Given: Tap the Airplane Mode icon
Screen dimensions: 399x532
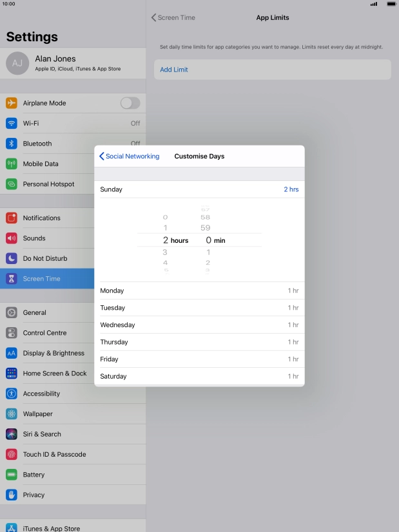Looking at the screenshot, I should coord(12,103).
